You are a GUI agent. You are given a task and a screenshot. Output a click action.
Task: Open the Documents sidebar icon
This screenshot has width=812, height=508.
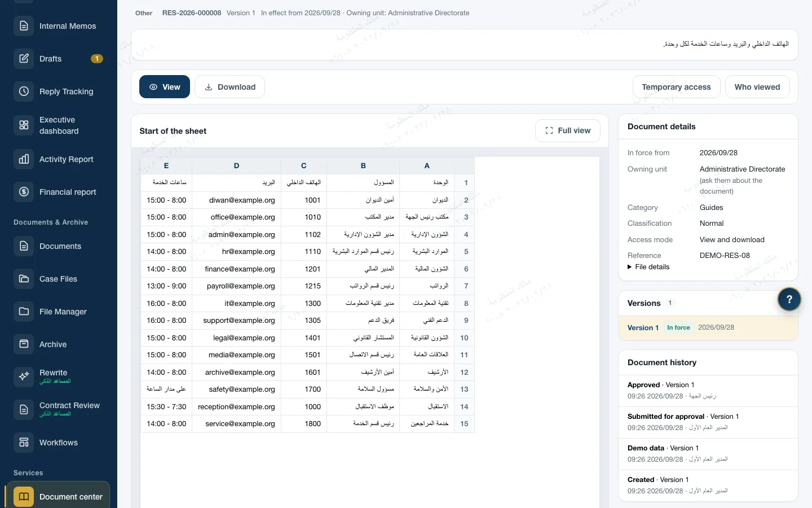tap(24, 246)
